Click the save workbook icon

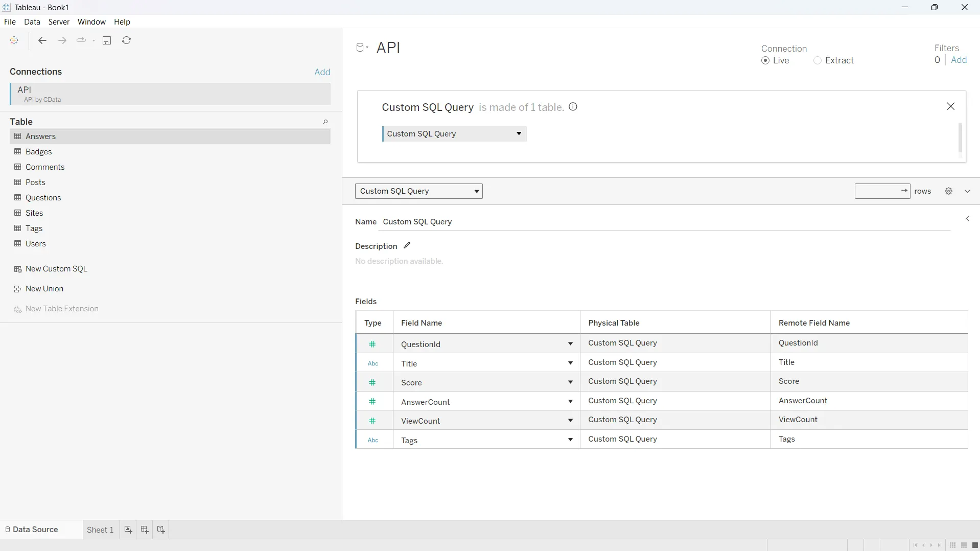[107, 40]
